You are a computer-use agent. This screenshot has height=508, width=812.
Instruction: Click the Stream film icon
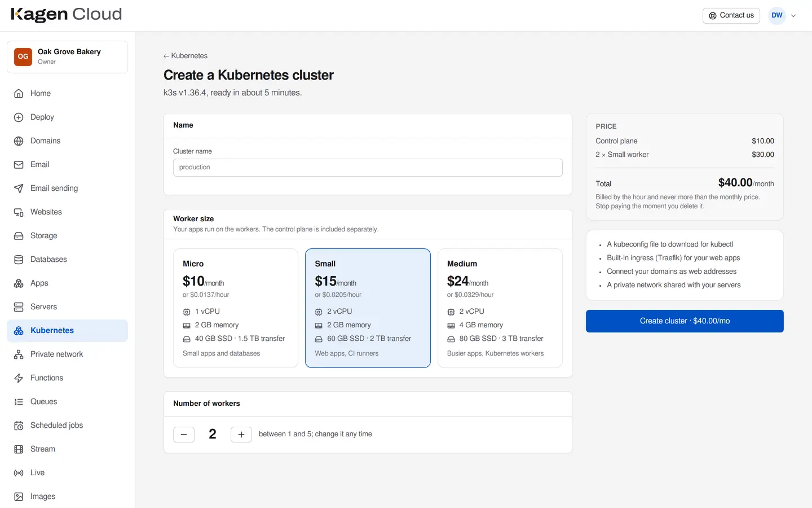(x=19, y=449)
